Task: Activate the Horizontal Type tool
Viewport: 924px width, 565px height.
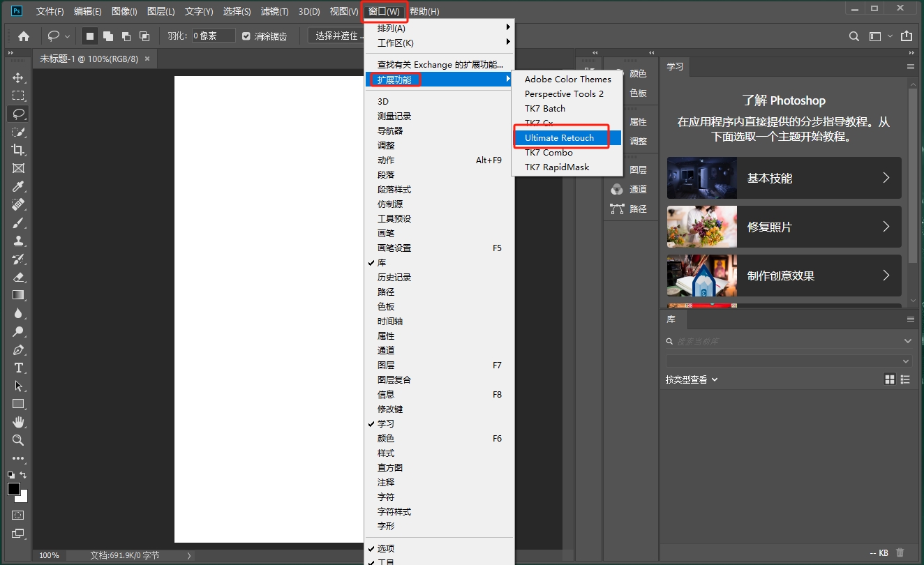Action: point(18,368)
